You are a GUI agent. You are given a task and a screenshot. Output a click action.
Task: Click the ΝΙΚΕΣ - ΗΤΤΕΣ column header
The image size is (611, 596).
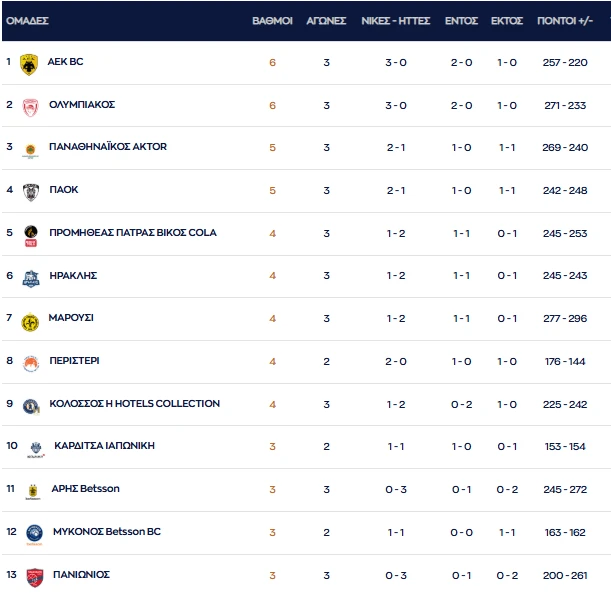(396, 20)
